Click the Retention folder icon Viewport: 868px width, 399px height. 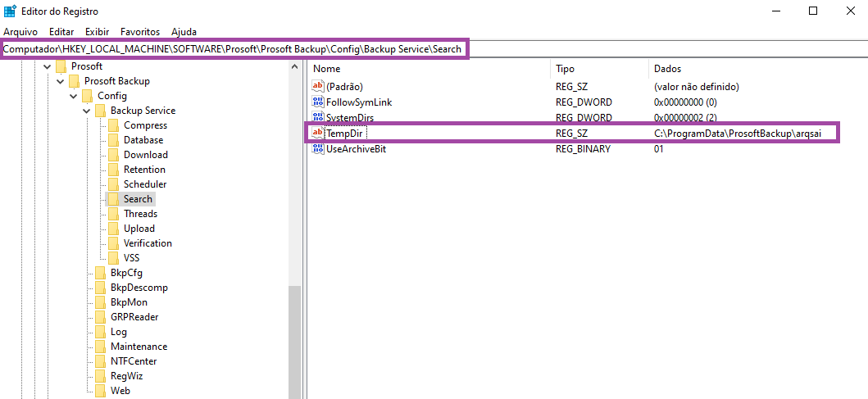click(113, 170)
